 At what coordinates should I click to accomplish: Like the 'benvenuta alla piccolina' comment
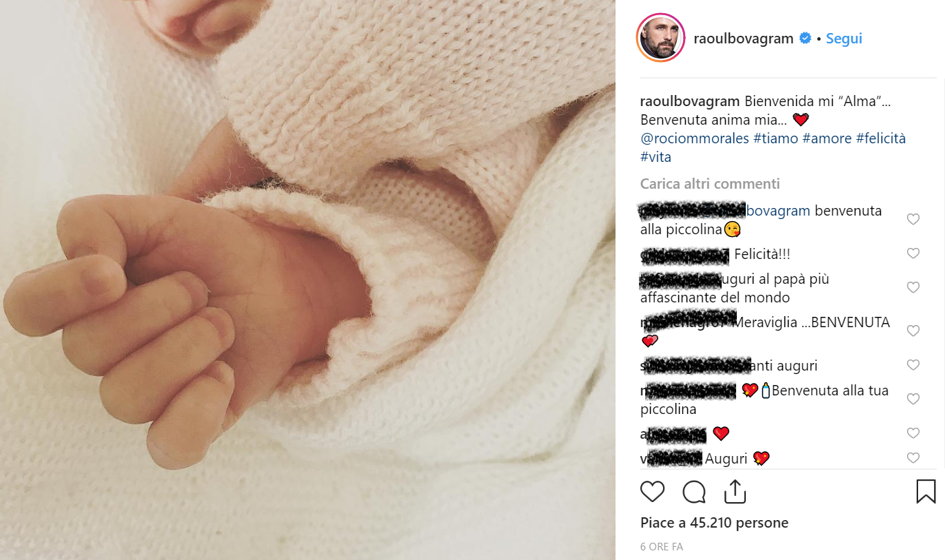click(913, 220)
